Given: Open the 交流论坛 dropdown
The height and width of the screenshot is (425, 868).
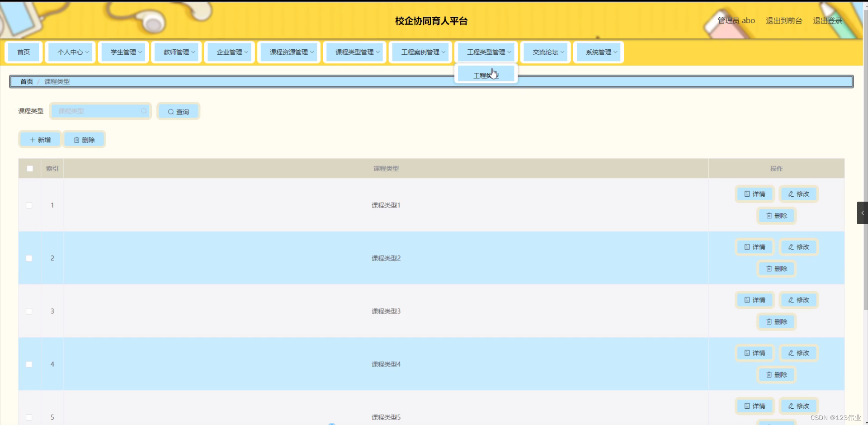Looking at the screenshot, I should [x=545, y=52].
